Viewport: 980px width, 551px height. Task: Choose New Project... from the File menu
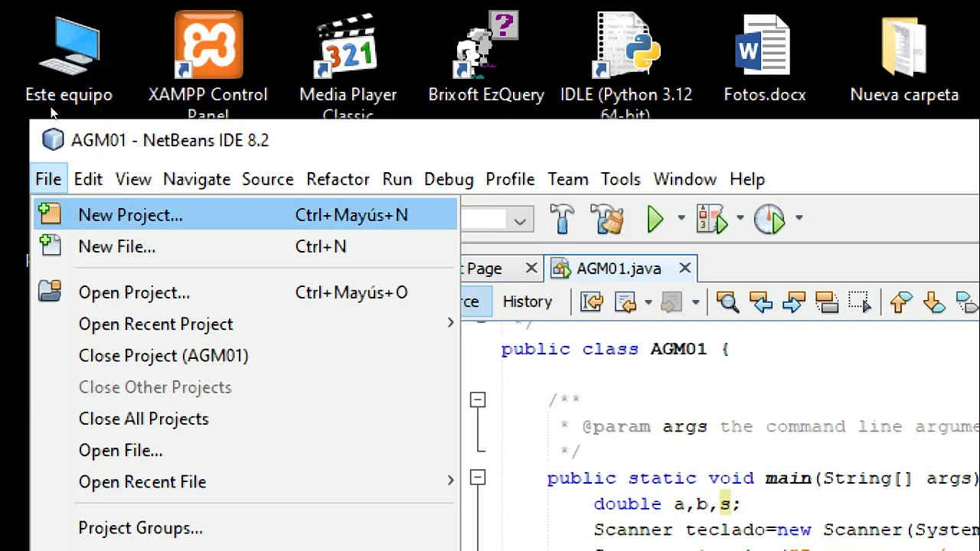[245, 215]
